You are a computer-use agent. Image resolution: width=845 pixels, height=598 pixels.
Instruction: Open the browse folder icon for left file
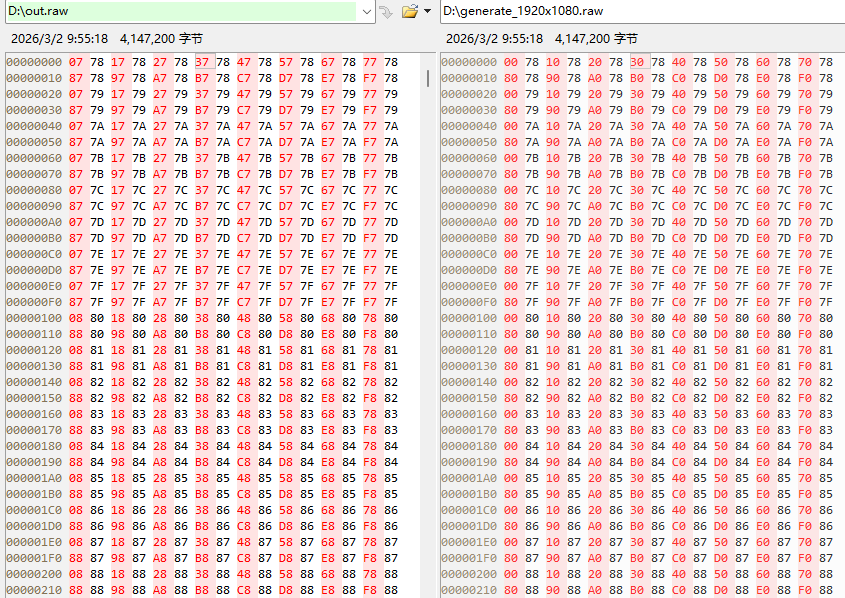409,12
